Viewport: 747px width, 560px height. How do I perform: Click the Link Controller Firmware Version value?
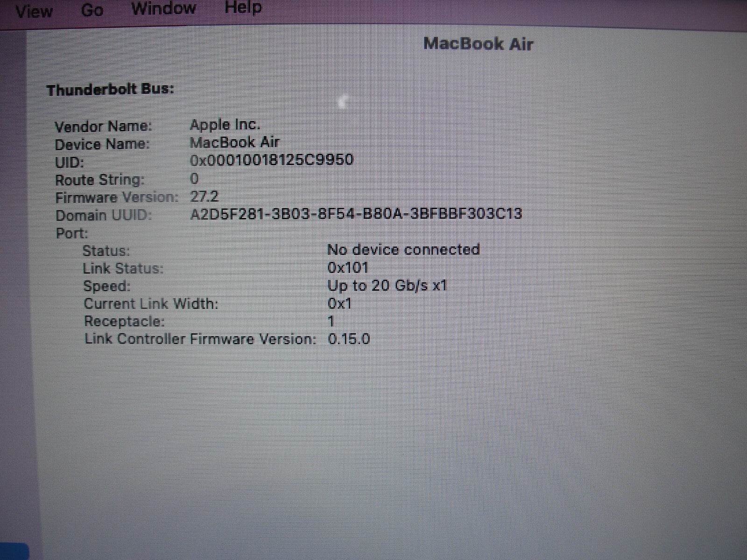click(x=349, y=339)
